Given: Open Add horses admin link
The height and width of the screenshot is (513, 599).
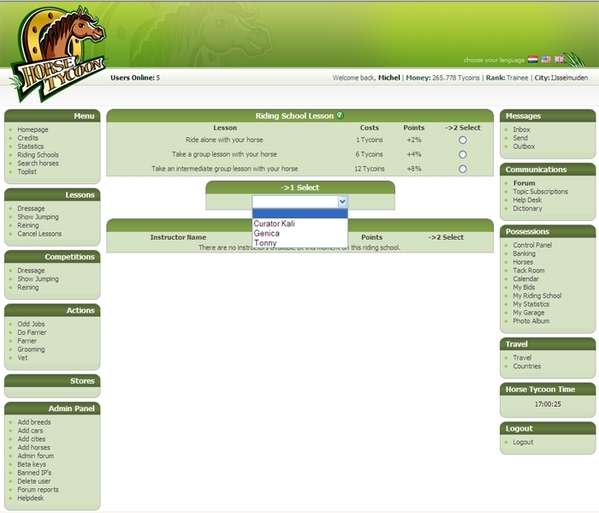Looking at the screenshot, I should coord(34,447).
